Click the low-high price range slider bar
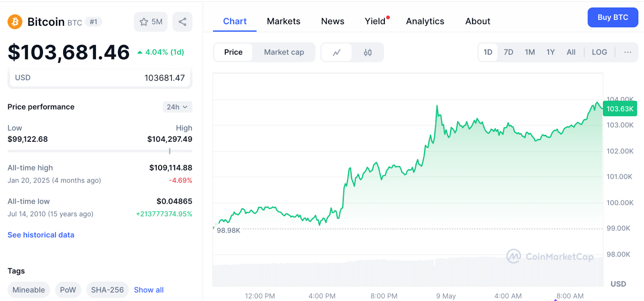The height and width of the screenshot is (301, 644). (x=100, y=151)
